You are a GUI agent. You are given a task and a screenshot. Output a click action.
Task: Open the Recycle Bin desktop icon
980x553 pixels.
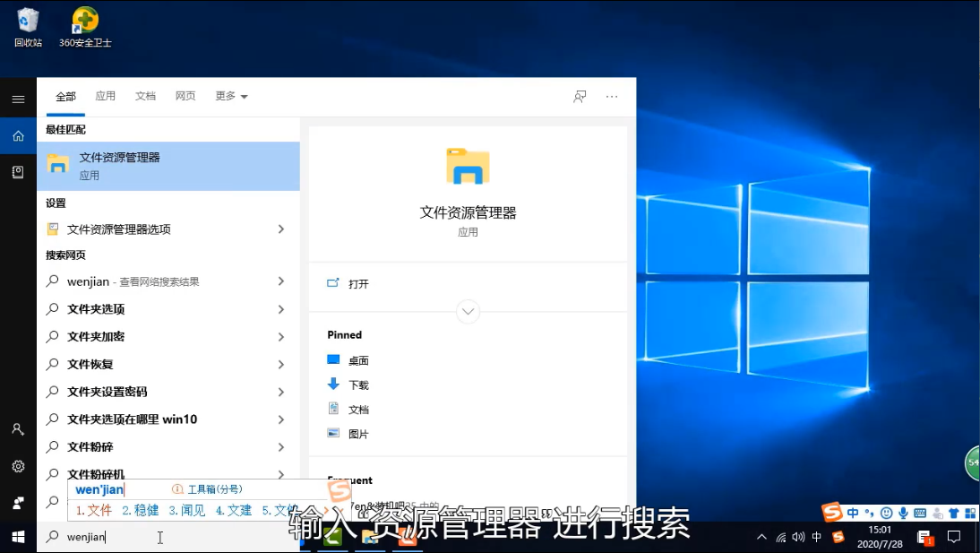click(x=28, y=27)
